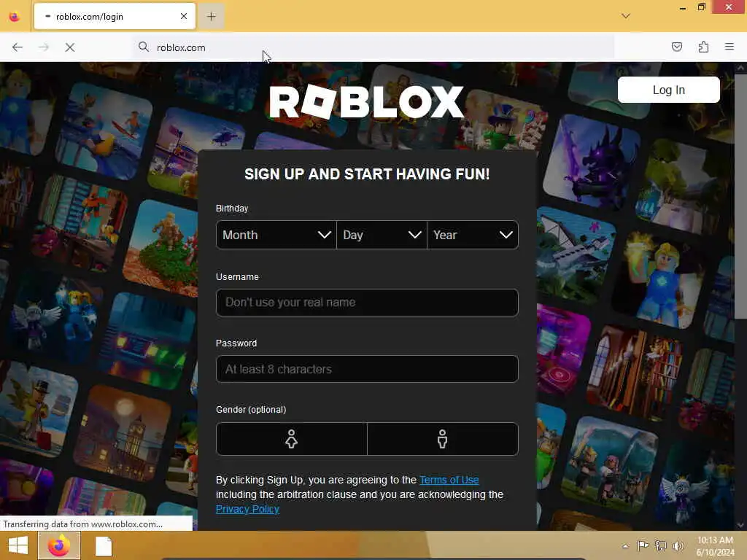Click the Firefox taskbar icon
Viewport: 747px width, 560px height.
coord(59,545)
